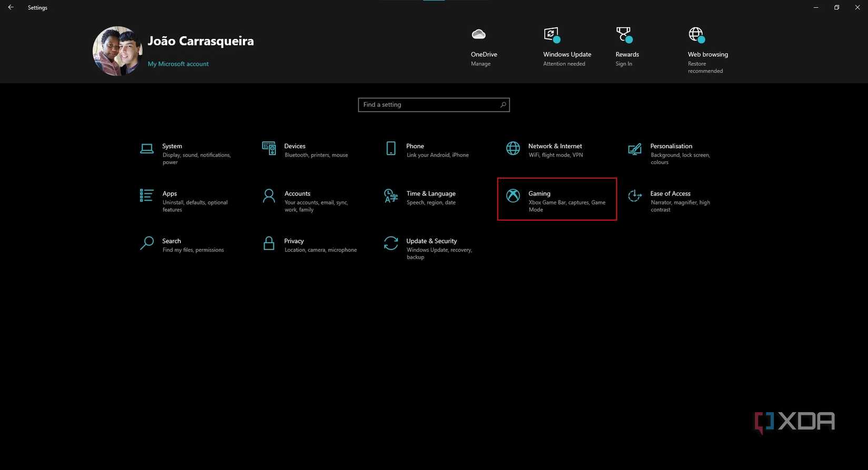Open the My Microsoft account link
The height and width of the screenshot is (470, 868).
(x=178, y=64)
